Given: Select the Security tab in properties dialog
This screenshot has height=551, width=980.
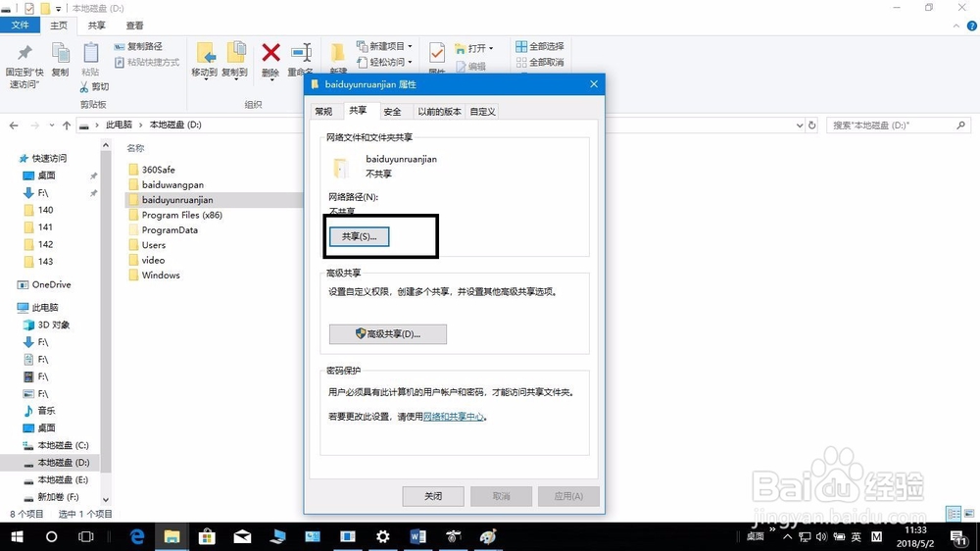Looking at the screenshot, I should 393,112.
